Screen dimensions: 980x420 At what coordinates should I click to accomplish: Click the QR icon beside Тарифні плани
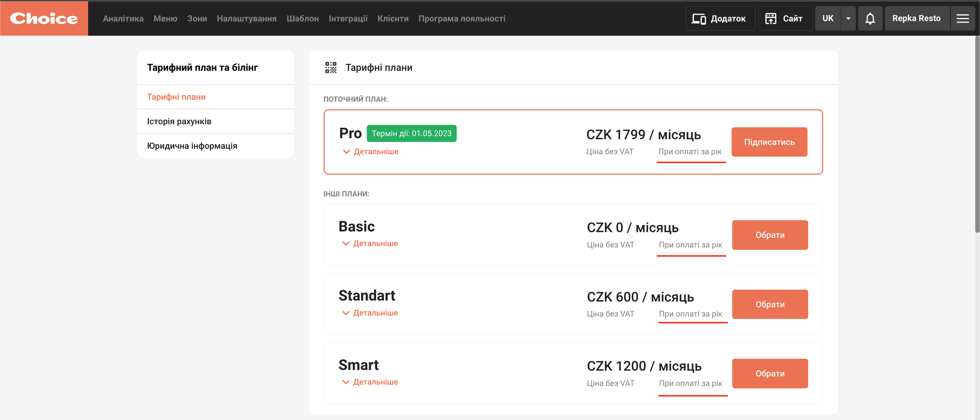[331, 68]
